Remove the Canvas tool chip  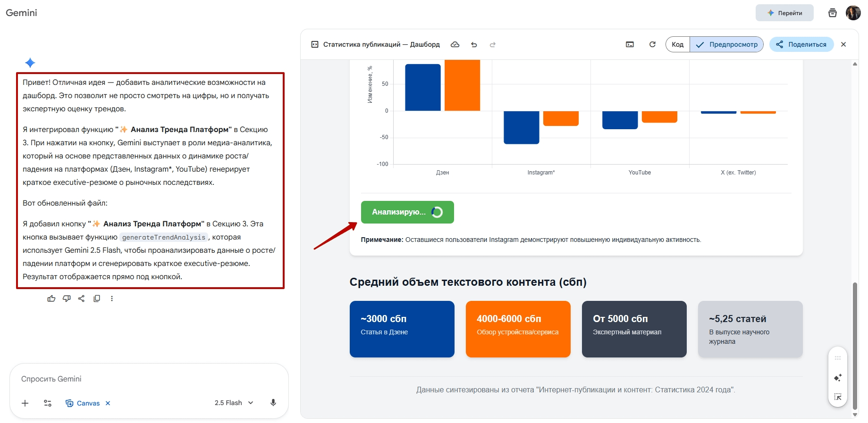click(108, 403)
